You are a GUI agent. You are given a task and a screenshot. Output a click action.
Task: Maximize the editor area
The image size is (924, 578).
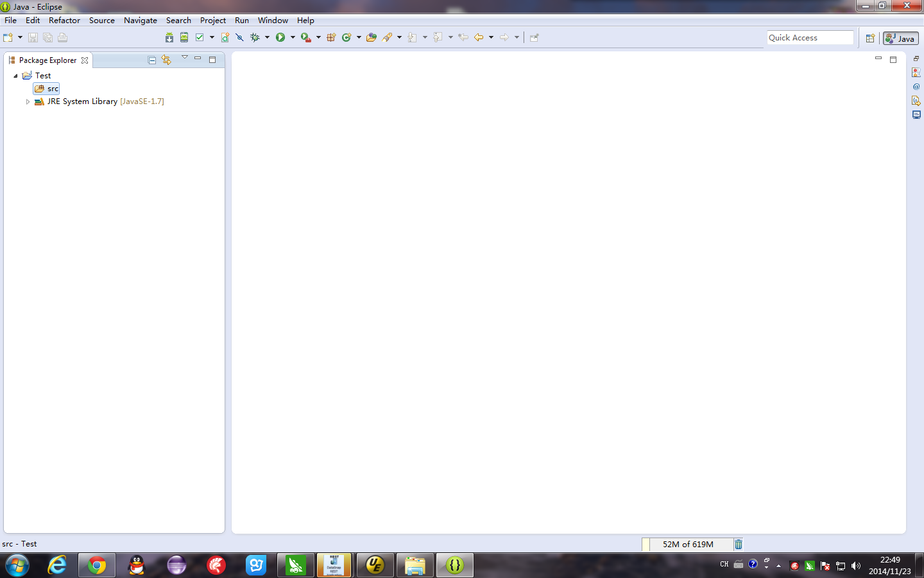(x=893, y=60)
